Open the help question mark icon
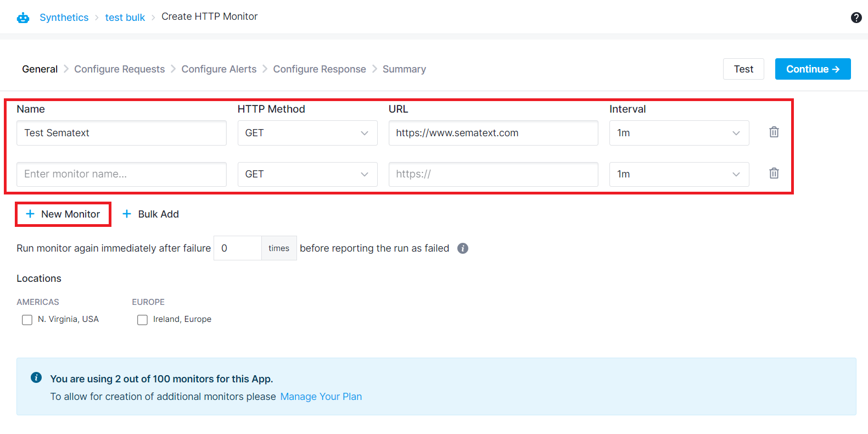Image resolution: width=868 pixels, height=434 pixels. [856, 18]
